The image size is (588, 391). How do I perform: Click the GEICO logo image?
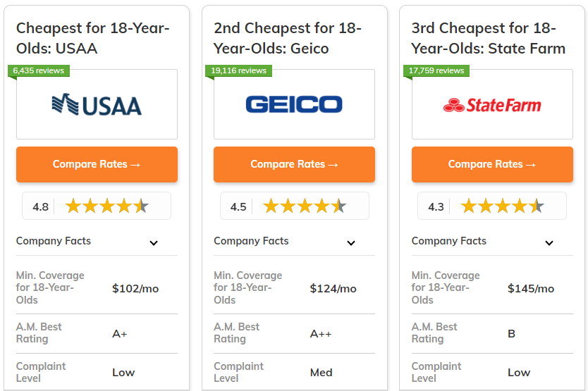(294, 104)
